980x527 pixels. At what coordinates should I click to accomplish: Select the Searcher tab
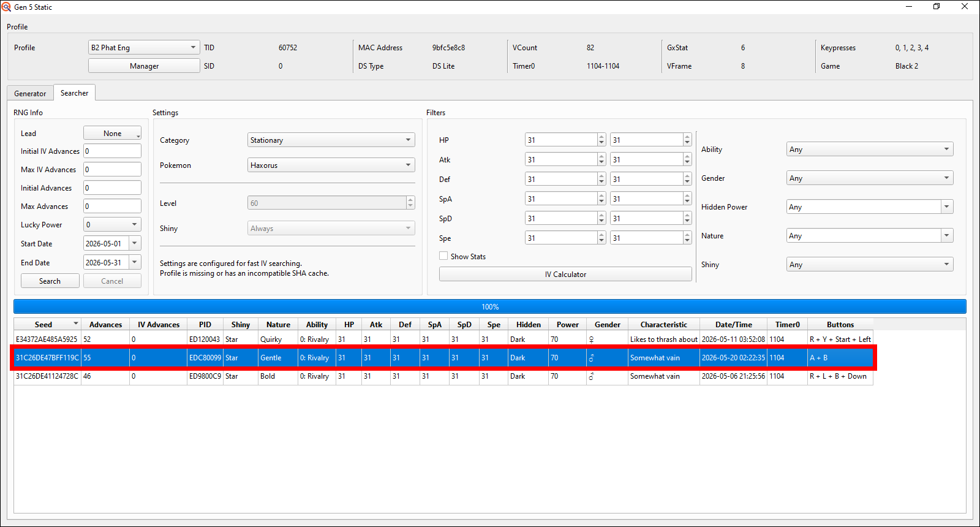(74, 93)
